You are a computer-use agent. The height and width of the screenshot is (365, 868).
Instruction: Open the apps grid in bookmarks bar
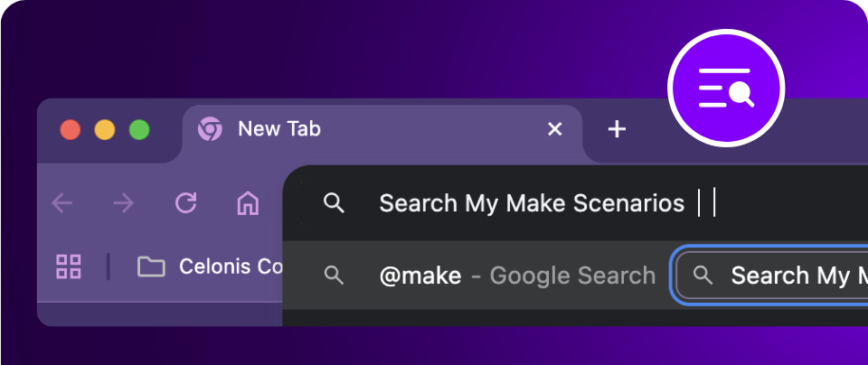69,266
